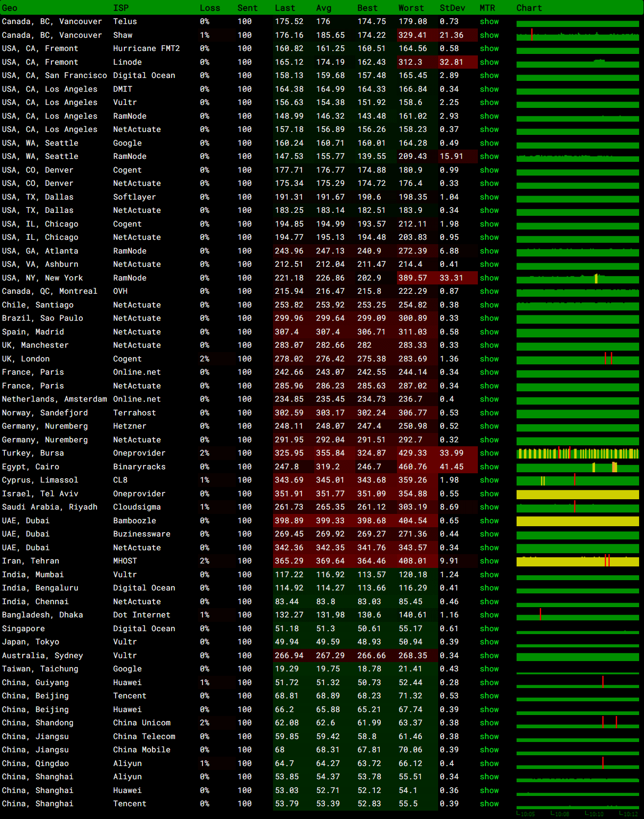Click the ISP column header
Image resolution: width=644 pixels, height=819 pixels.
[x=121, y=8]
